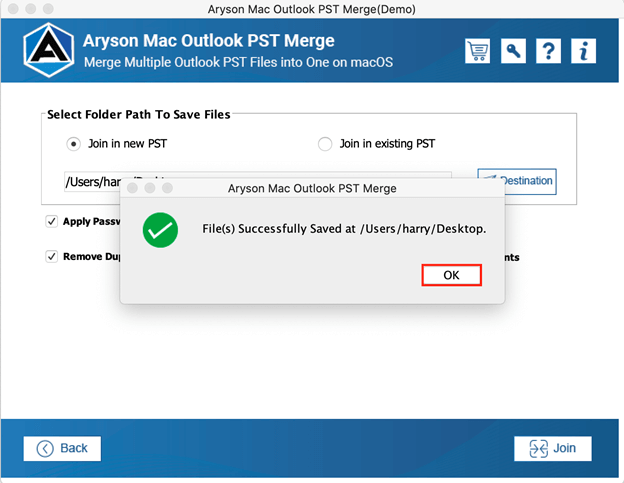This screenshot has width=624, height=483.
Task: Click the saved location message text
Action: click(344, 229)
